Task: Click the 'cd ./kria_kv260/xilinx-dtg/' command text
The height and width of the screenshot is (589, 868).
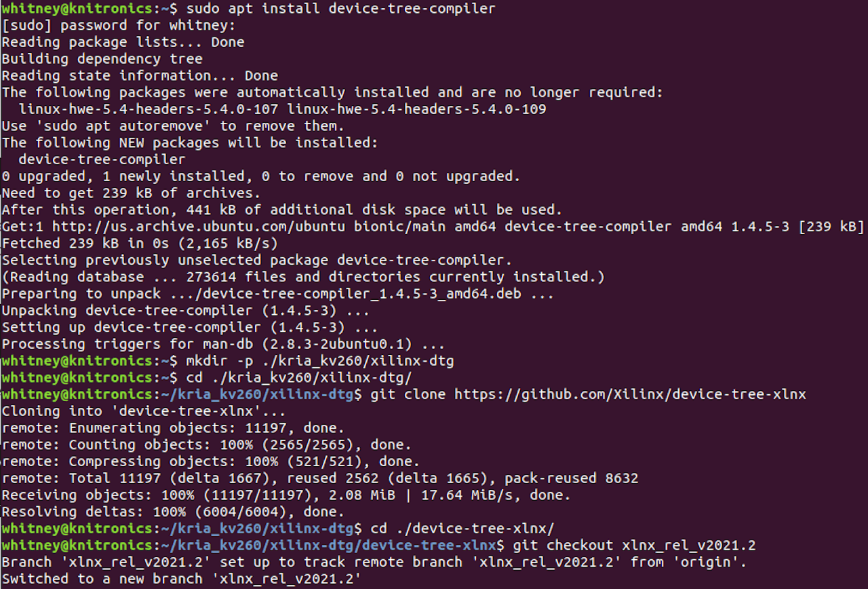Action: pyautogui.click(x=298, y=377)
